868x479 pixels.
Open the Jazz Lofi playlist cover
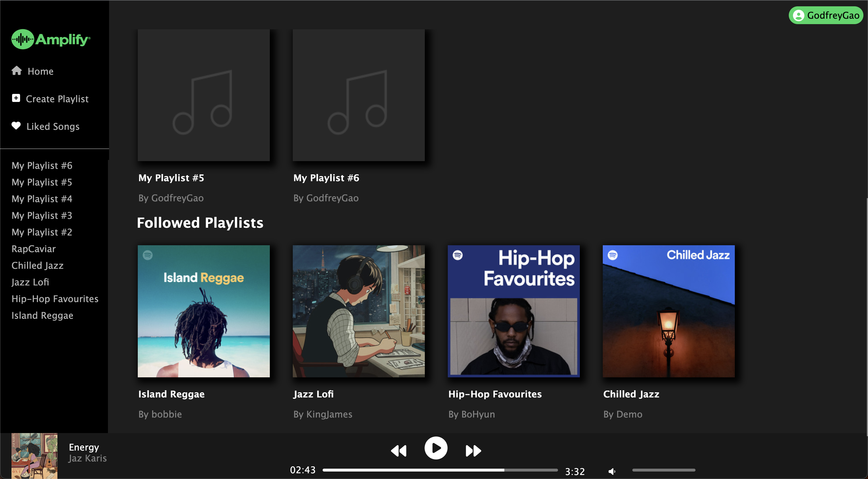(359, 311)
